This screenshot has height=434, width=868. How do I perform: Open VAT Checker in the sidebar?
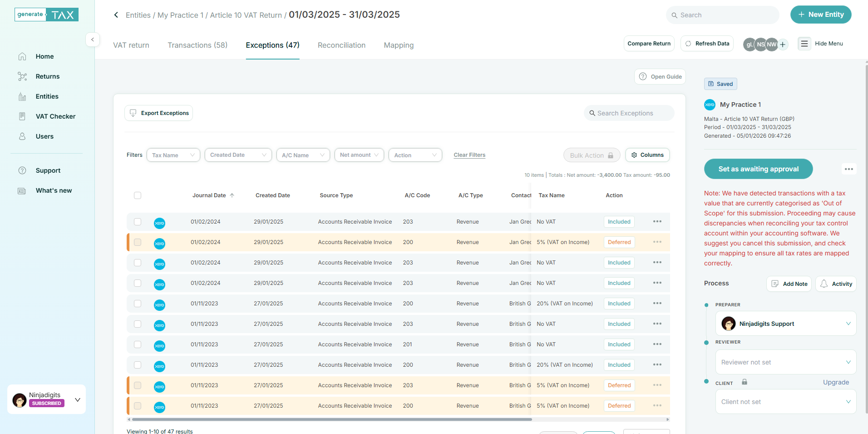click(x=55, y=116)
